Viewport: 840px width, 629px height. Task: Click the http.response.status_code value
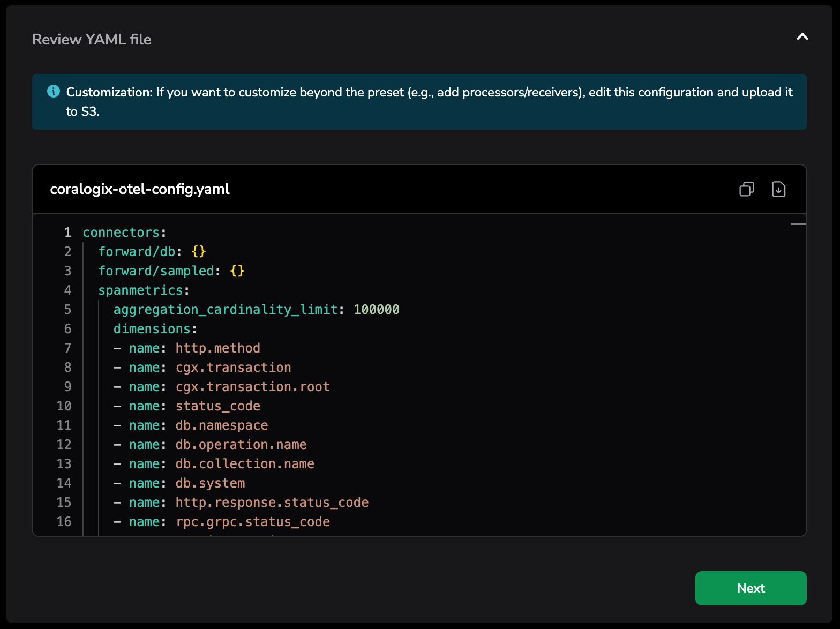[x=272, y=503]
